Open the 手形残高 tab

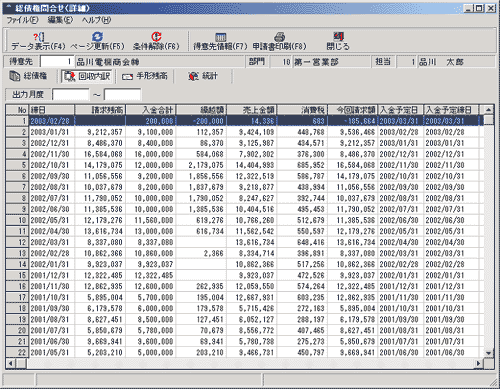tap(145, 76)
